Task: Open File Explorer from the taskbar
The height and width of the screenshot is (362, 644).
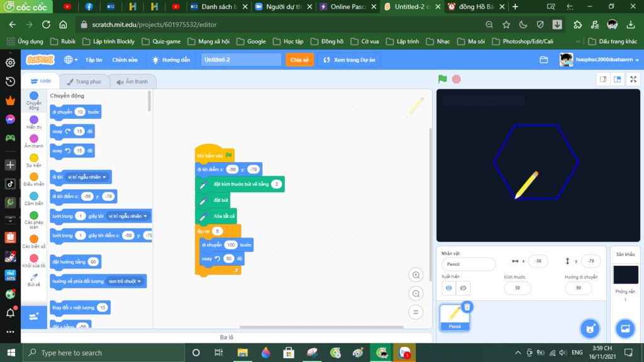Action: pyautogui.click(x=242, y=353)
